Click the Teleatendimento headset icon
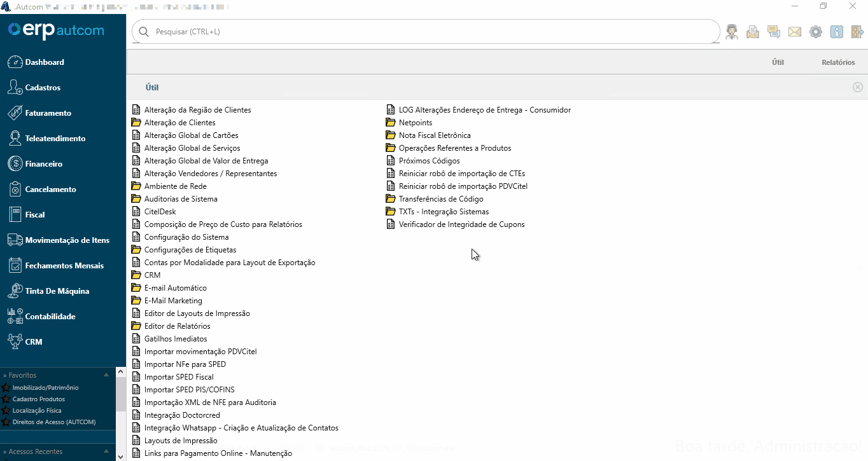 pos(15,139)
